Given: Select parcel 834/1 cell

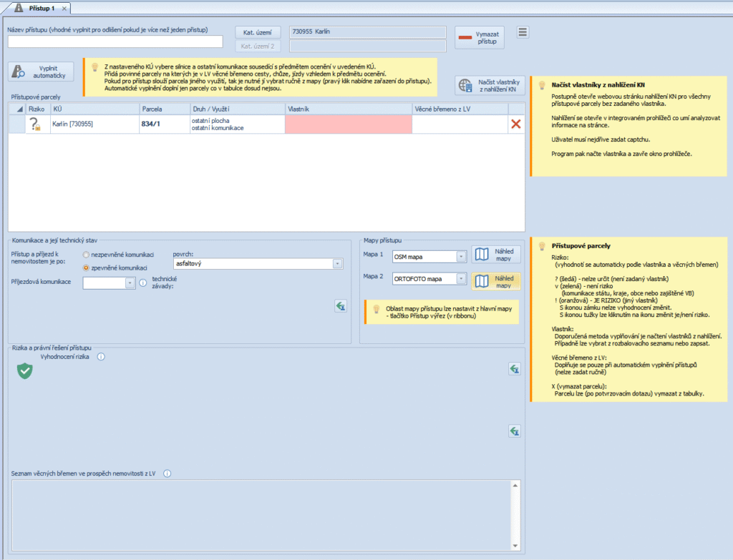Looking at the screenshot, I should pyautogui.click(x=165, y=124).
